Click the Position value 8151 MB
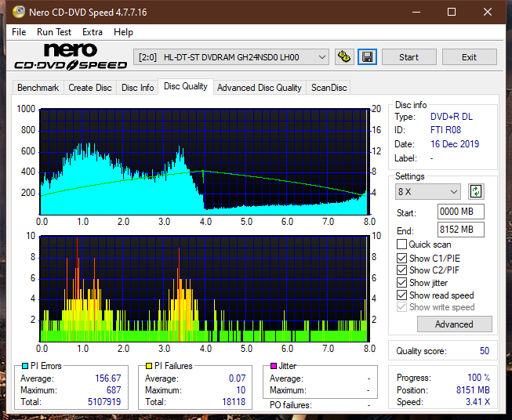Image resolution: width=512 pixels, height=420 pixels. (x=473, y=390)
